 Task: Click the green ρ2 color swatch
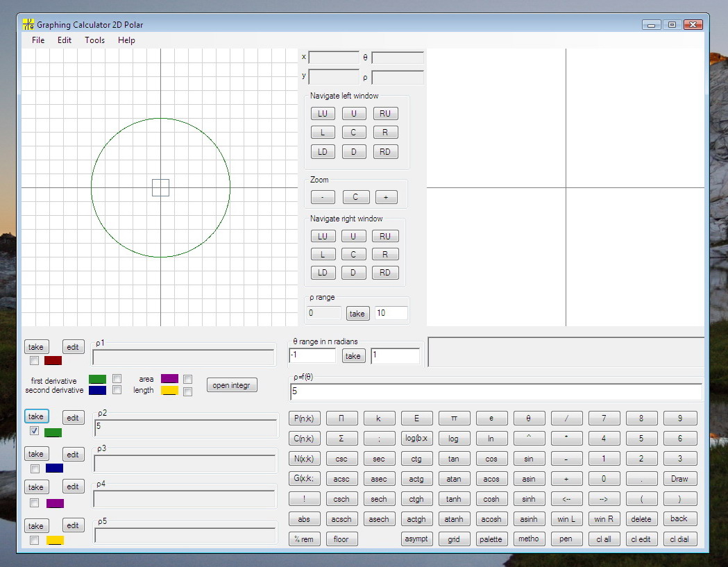coord(53,433)
